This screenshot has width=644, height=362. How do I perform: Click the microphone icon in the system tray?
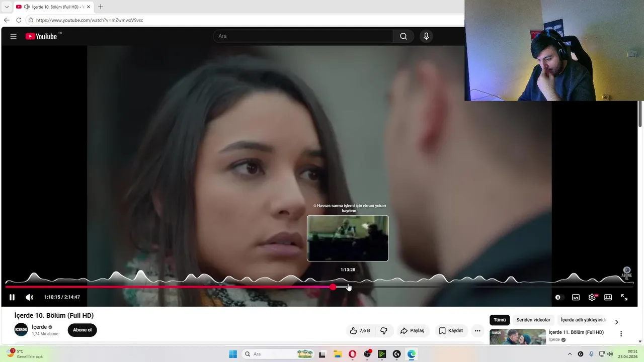point(591,354)
